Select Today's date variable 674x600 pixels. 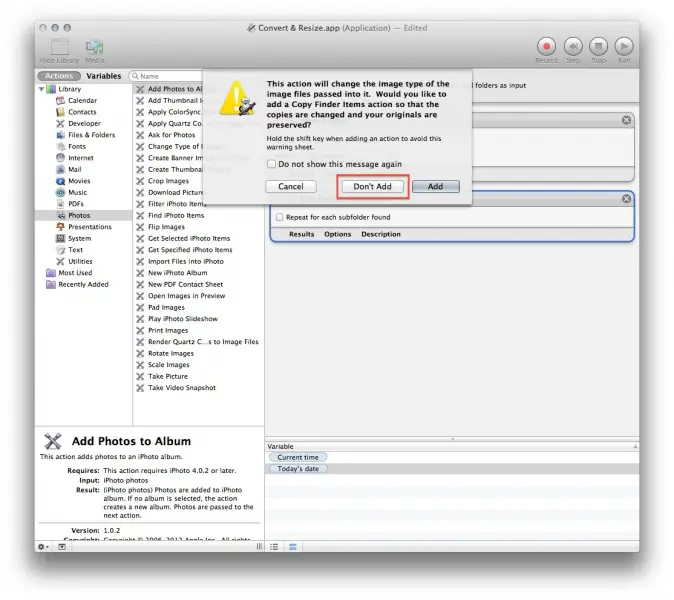[x=298, y=468]
